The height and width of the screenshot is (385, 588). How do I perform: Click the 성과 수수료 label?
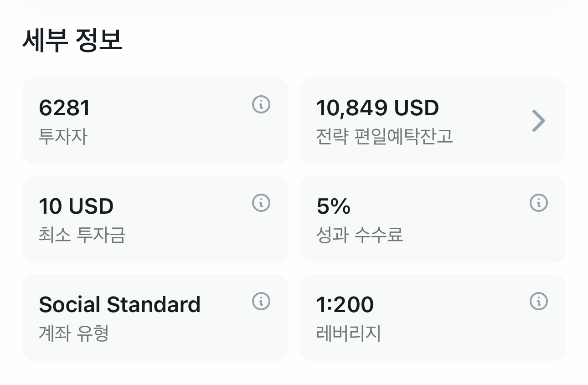(360, 235)
